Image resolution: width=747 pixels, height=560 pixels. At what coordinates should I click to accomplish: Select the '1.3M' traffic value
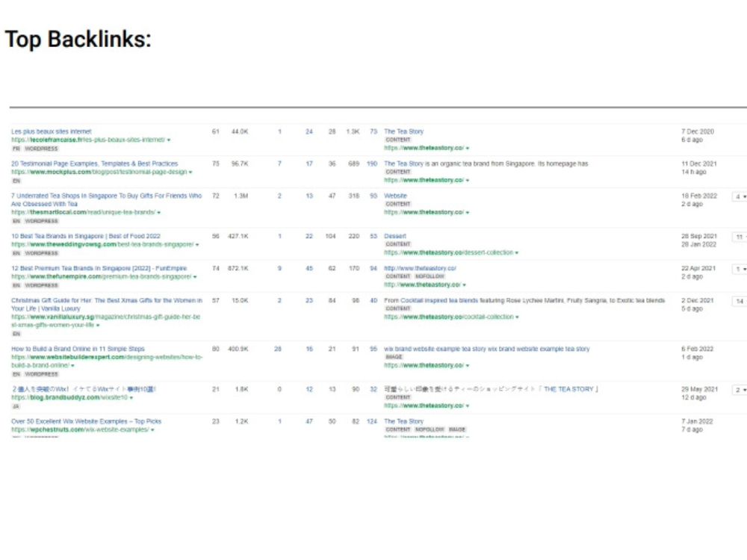click(241, 196)
